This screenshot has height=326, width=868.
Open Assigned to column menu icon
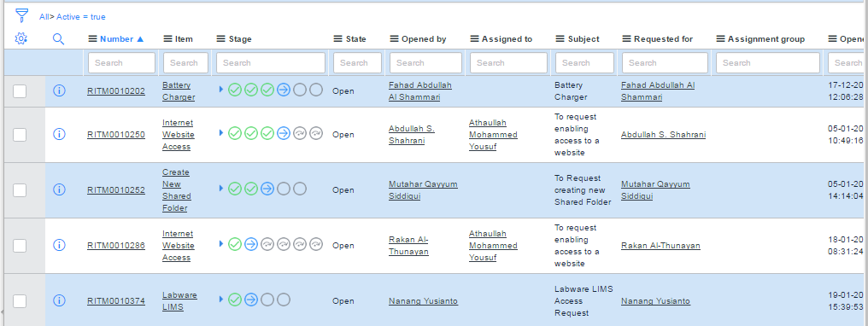pos(474,39)
